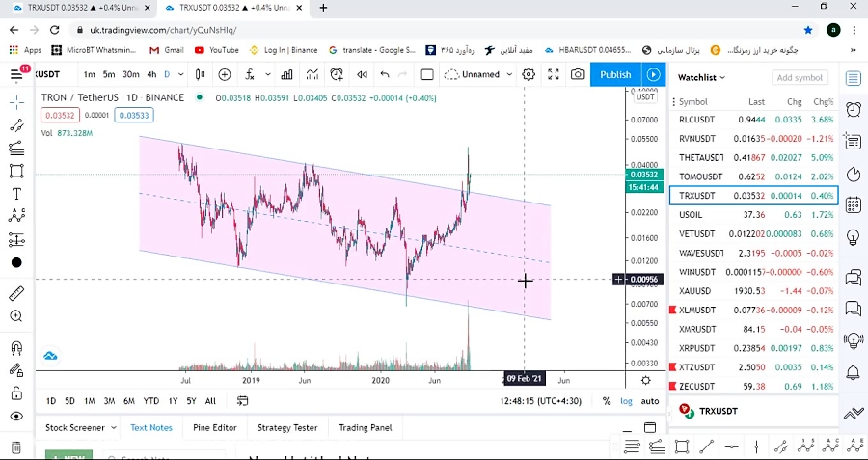Start bar replay mode
This screenshot has width=868, height=460.
[x=362, y=74]
